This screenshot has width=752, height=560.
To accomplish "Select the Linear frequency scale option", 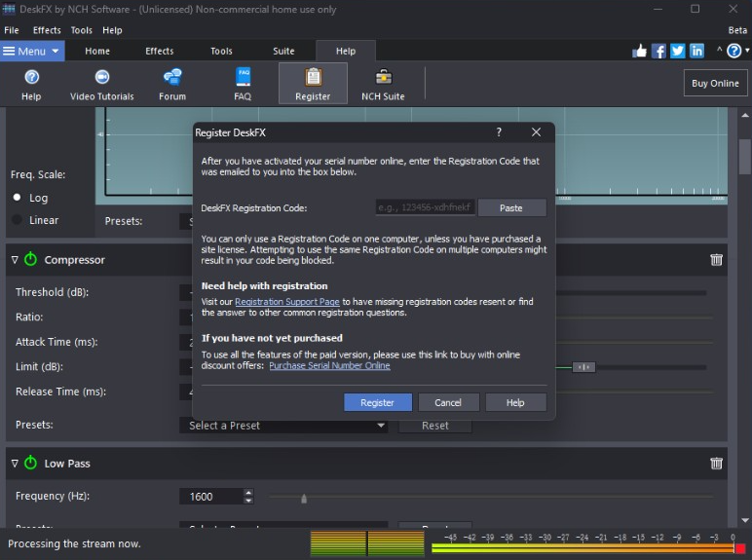I will (x=18, y=220).
